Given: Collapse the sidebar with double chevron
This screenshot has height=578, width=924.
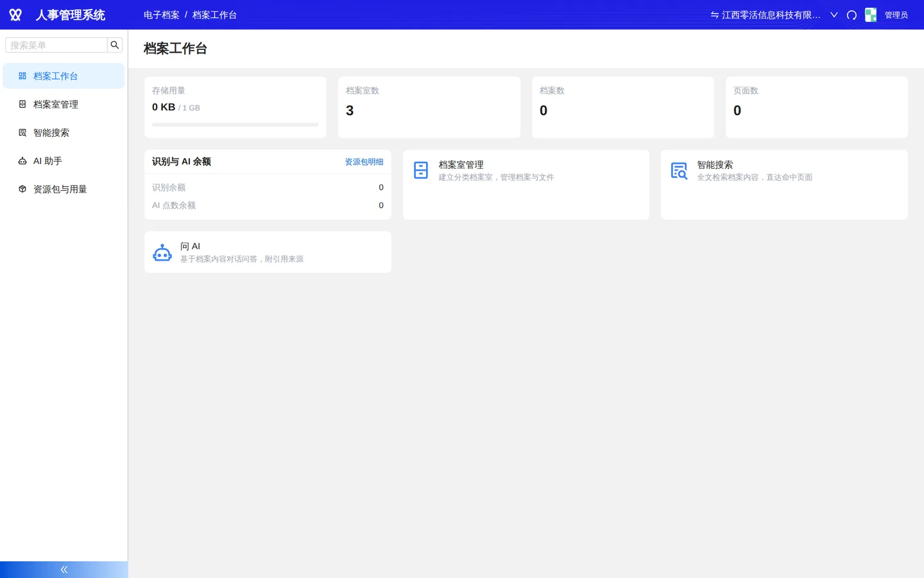Looking at the screenshot, I should (x=64, y=570).
